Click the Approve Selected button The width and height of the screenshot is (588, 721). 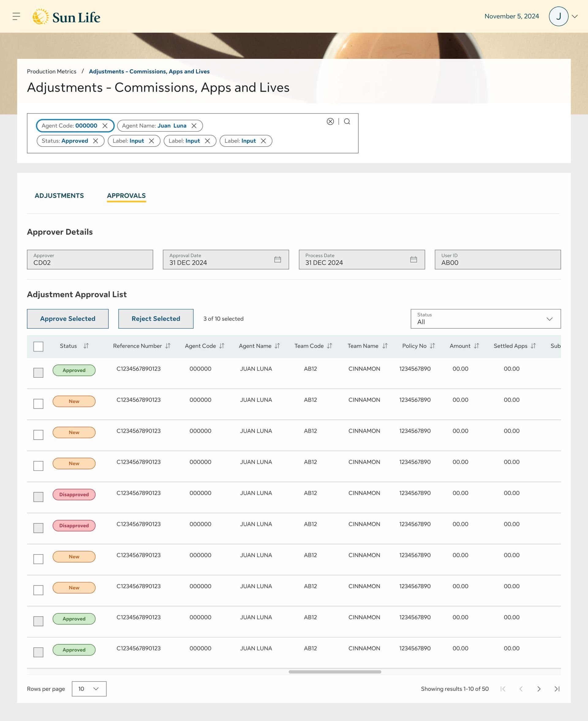click(x=68, y=319)
